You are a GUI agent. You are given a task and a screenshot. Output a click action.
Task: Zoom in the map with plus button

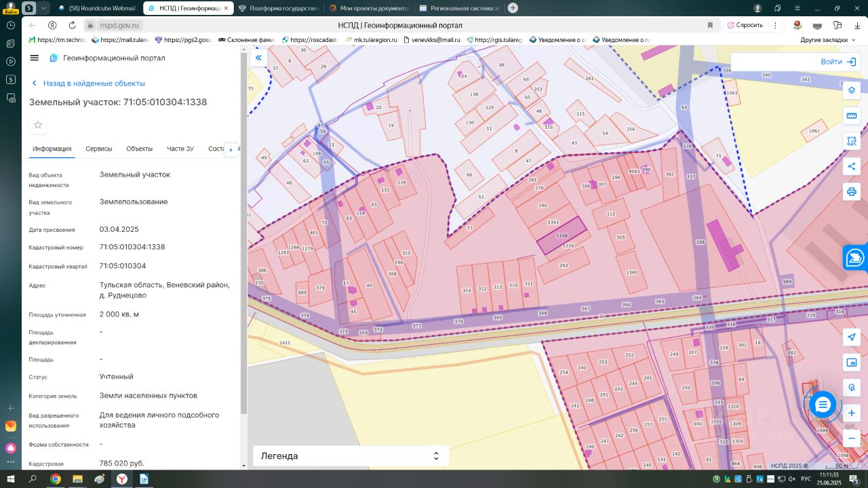click(852, 413)
